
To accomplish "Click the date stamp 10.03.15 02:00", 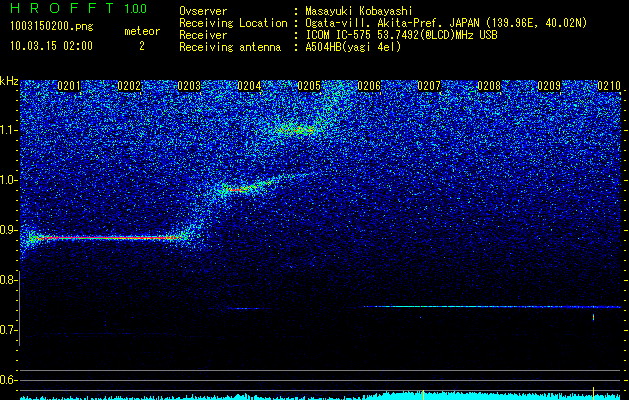I will (52, 46).
